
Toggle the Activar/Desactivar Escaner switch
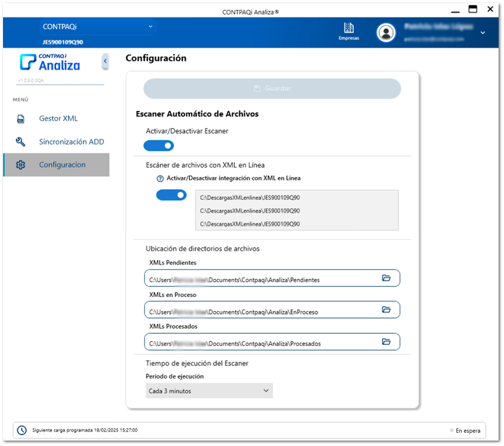click(x=159, y=145)
